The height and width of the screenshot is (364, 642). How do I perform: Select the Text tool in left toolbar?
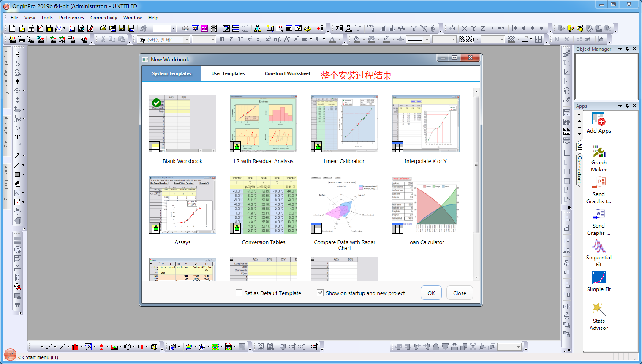tap(18, 137)
